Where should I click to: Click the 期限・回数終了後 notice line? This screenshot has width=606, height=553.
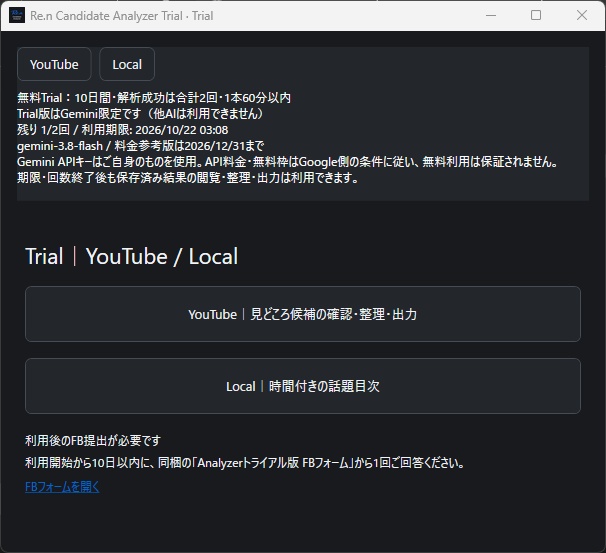click(x=189, y=178)
